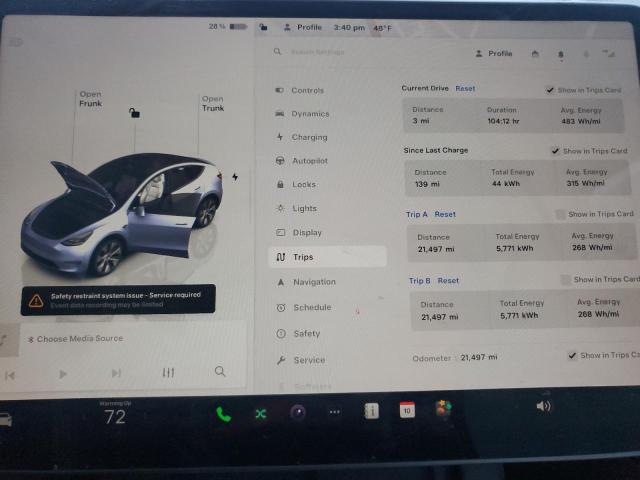Viewport: 640px width, 480px height.
Task: Tap the unlocked padlock icon above car
Action: click(x=134, y=113)
